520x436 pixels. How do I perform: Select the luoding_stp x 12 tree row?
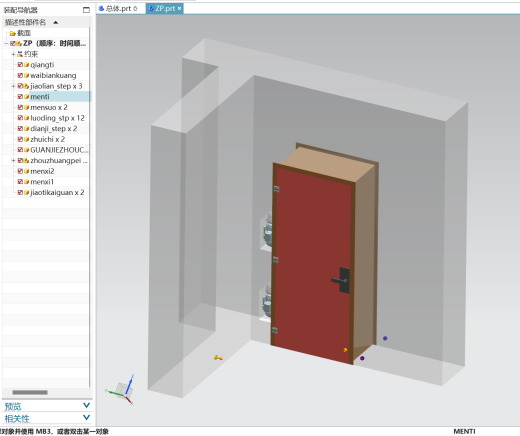pyautogui.click(x=47, y=118)
